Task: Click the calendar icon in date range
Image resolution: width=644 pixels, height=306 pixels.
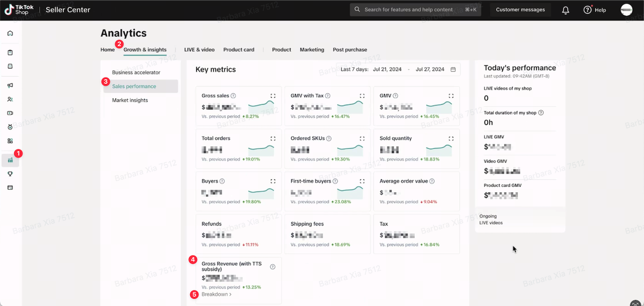Action: (x=453, y=69)
